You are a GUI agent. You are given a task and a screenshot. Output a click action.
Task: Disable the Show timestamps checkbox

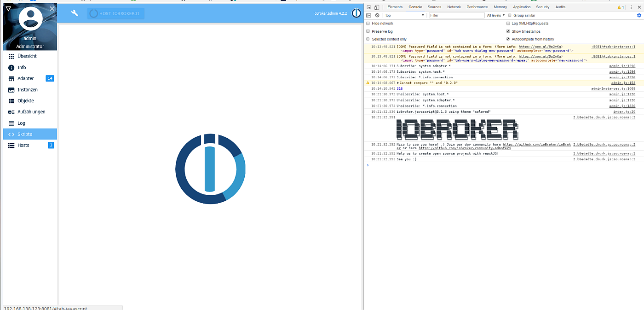point(508,31)
